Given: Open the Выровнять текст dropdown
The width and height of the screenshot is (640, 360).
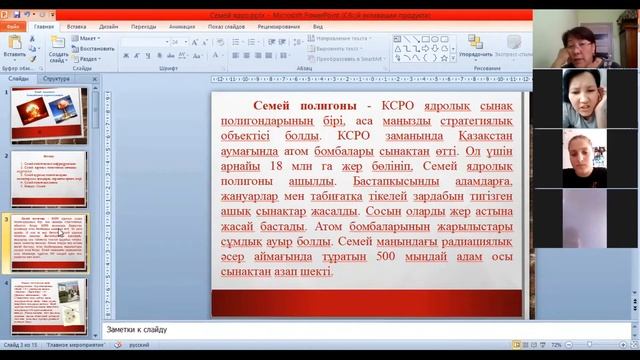Looking at the screenshot, I should [x=335, y=49].
